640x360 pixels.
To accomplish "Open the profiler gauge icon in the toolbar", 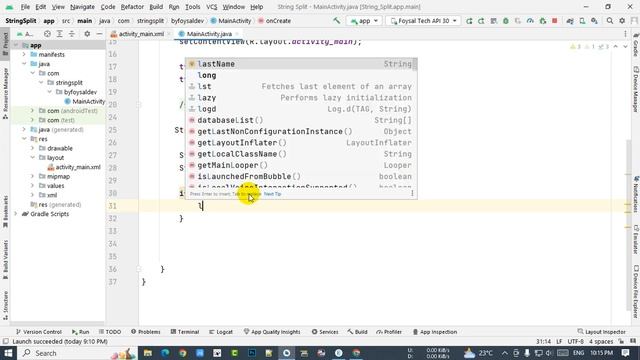I will 530,21.
